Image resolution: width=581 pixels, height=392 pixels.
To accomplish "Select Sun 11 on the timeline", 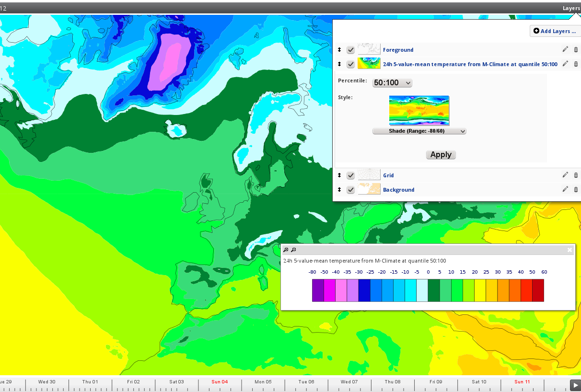I will coord(522,381).
